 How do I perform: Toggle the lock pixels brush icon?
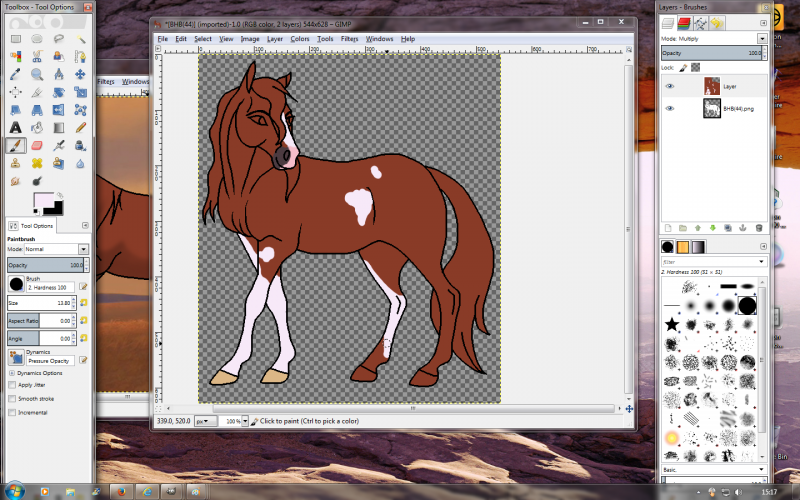[683, 67]
